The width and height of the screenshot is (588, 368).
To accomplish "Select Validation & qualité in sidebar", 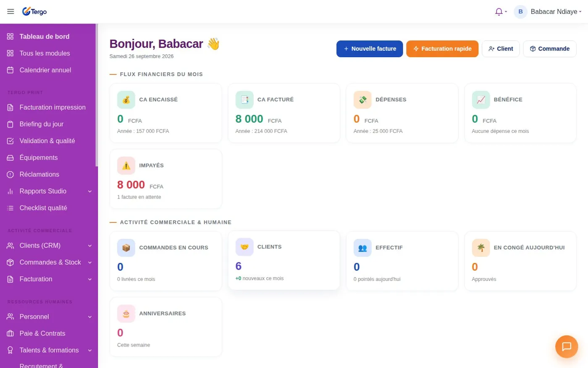I will (47, 141).
